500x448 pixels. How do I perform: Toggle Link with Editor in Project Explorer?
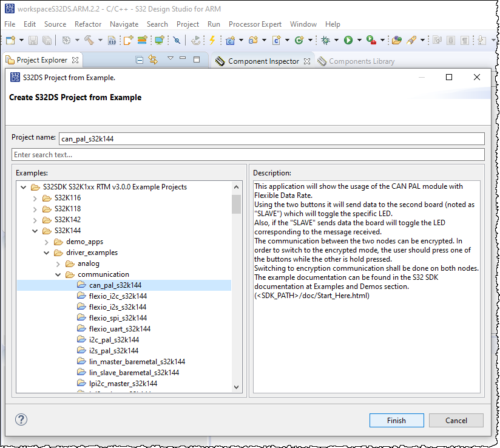(152, 59)
